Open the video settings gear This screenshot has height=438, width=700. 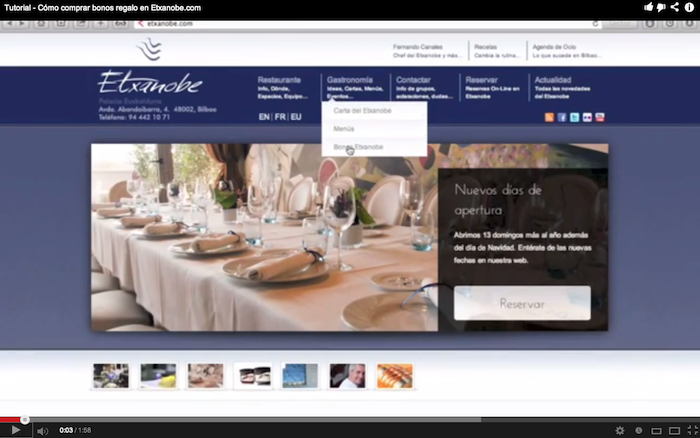(x=620, y=430)
